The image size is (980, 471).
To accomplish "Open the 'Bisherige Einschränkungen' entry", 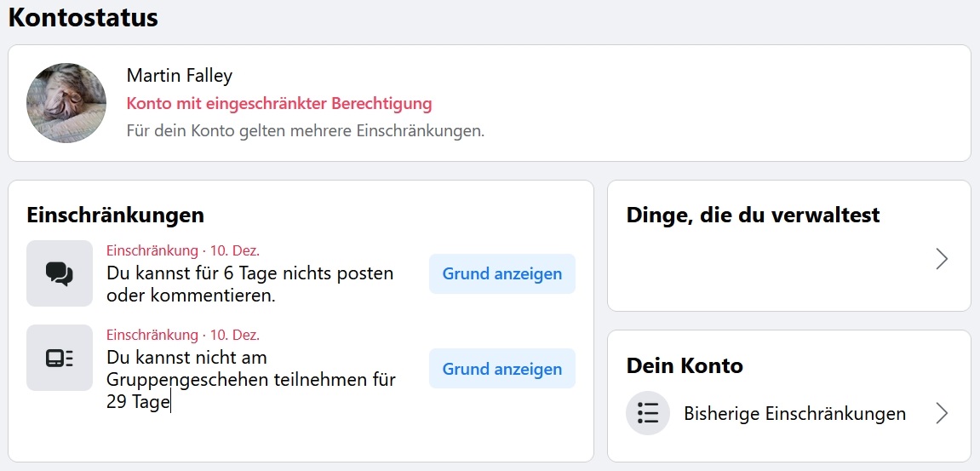I will pos(794,414).
